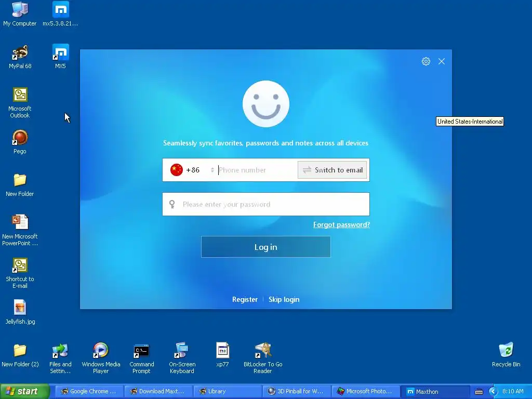Select the Files and Settings shortcut
Screen dimensions: 532x399
[x=60, y=358]
